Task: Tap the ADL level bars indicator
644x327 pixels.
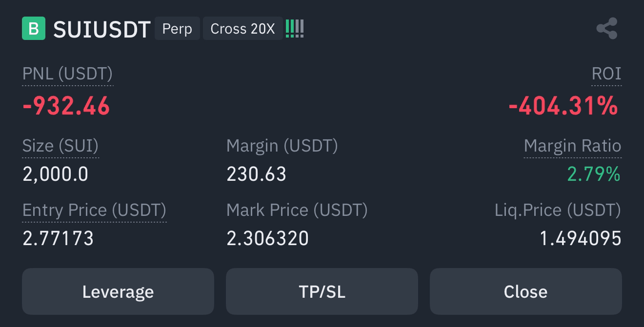Action: 295,29
